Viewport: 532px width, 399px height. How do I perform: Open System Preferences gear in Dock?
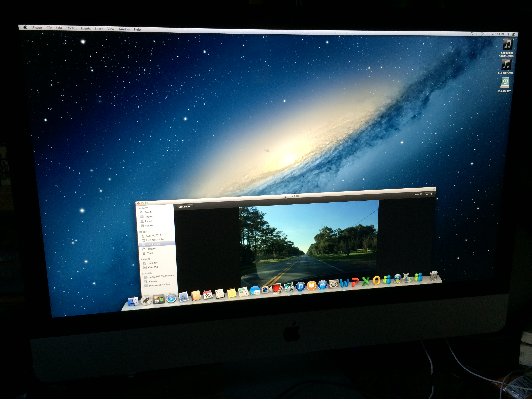[x=333, y=284]
